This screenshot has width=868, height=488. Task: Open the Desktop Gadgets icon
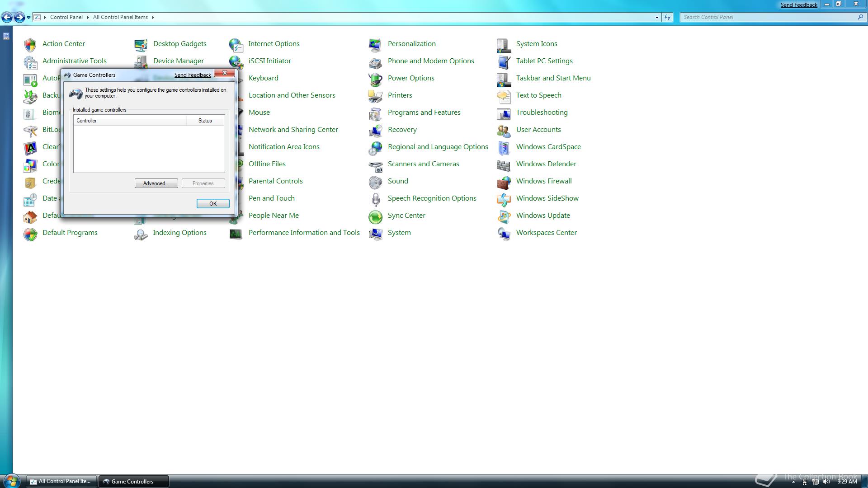141,44
